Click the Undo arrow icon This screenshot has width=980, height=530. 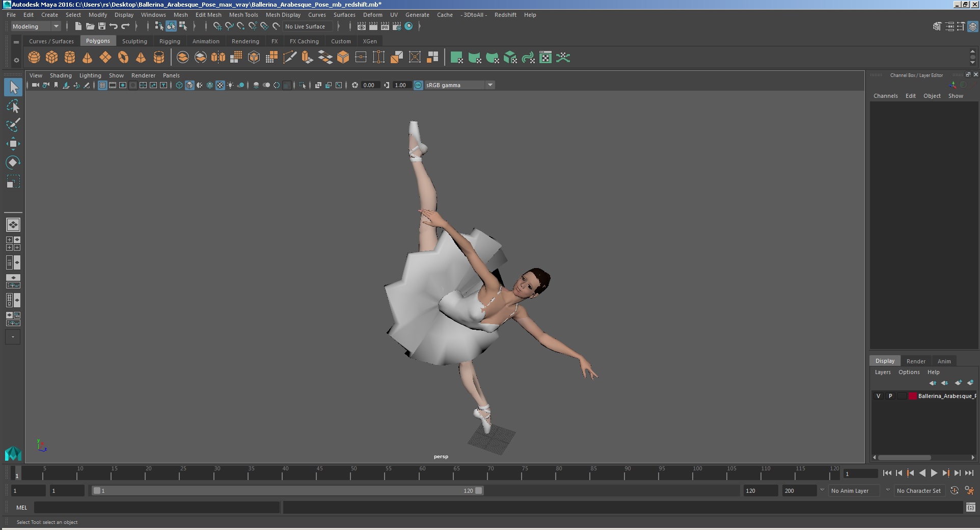tap(114, 26)
